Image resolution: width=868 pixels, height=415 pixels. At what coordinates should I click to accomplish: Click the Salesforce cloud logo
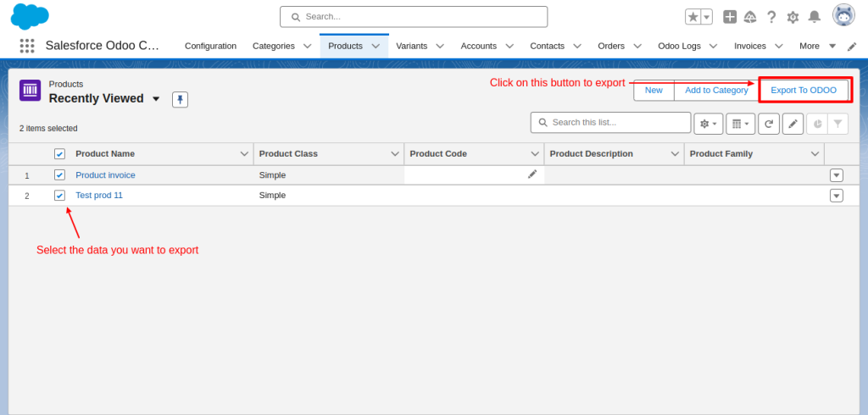point(30,16)
